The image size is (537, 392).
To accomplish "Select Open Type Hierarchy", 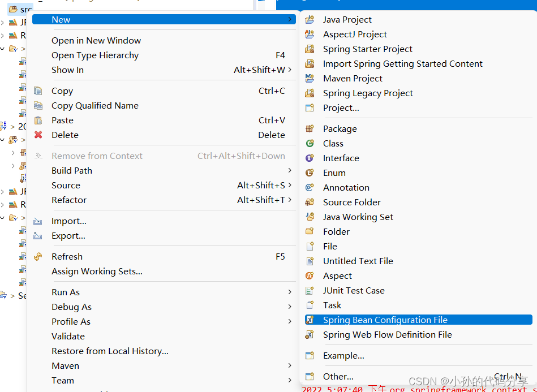I will click(95, 55).
